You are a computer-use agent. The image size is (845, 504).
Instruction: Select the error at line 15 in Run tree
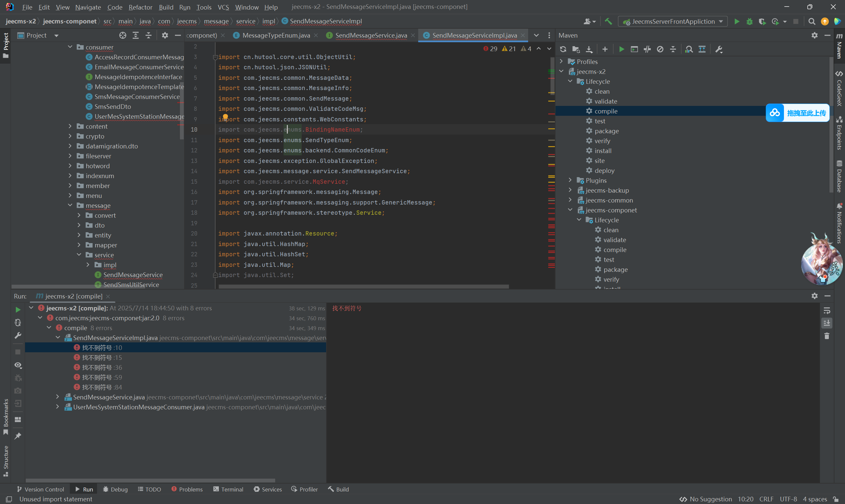[x=102, y=358]
